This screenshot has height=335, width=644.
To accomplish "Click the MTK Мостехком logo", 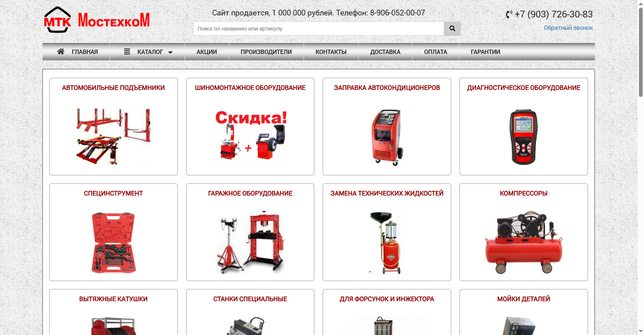I will click(x=97, y=20).
